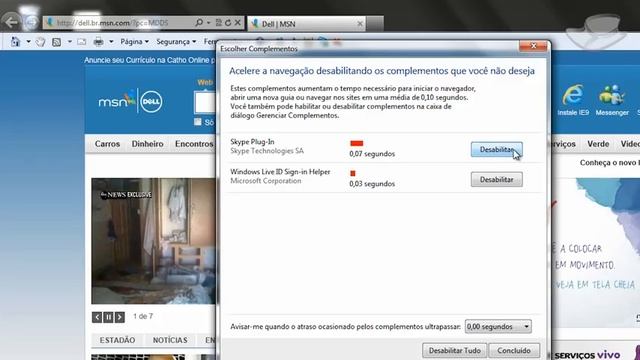Open the Encontros navigation link
This screenshot has width=640, height=360.
[x=194, y=144]
